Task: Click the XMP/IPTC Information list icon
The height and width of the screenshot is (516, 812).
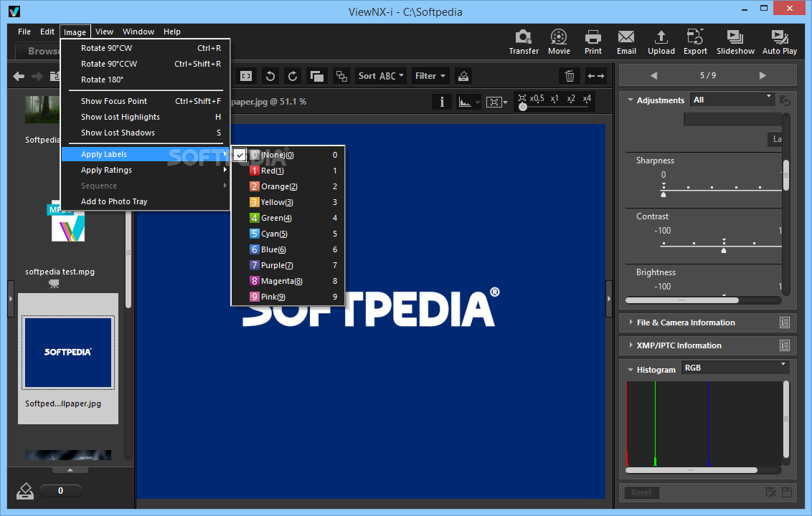Action: pos(785,345)
